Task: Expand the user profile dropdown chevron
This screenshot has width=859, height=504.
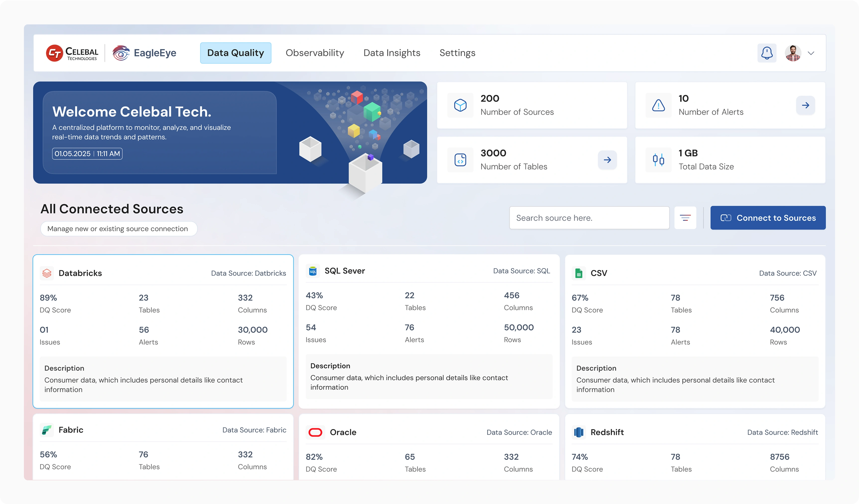Action: click(811, 53)
